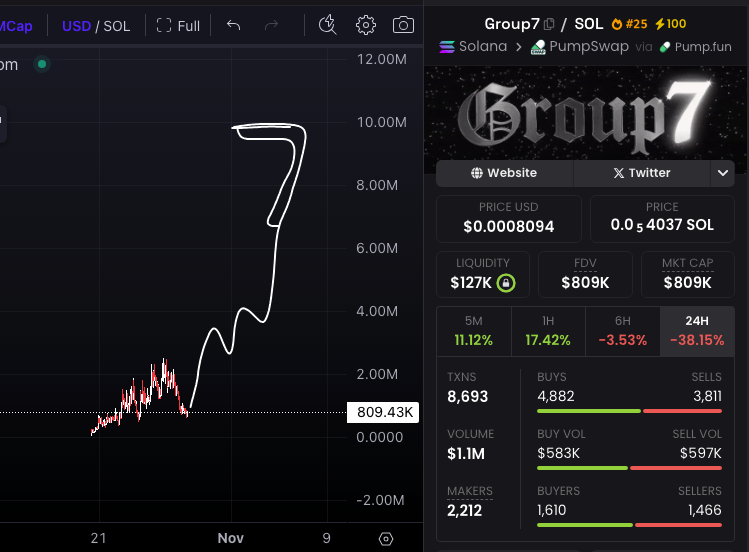Click the trending flame #25 badge
The height and width of the screenshot is (552, 749).
(x=630, y=24)
